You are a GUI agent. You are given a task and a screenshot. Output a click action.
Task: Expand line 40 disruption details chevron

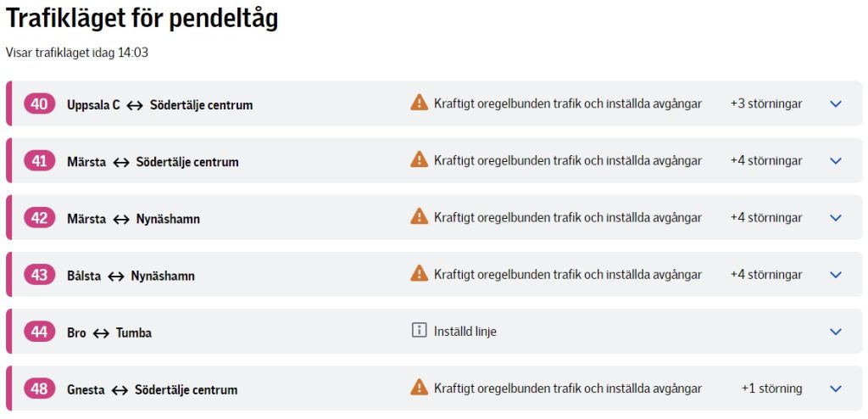pyautogui.click(x=836, y=103)
